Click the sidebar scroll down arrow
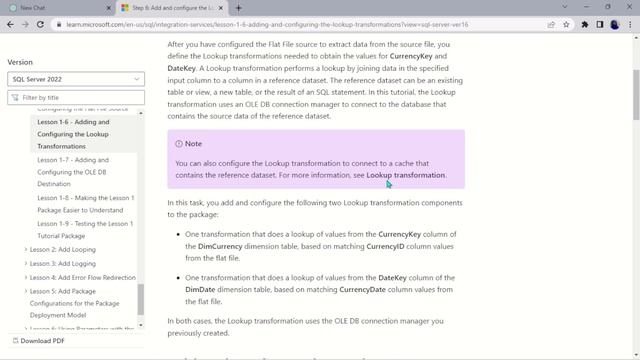The width and height of the screenshot is (640, 360). [x=141, y=325]
